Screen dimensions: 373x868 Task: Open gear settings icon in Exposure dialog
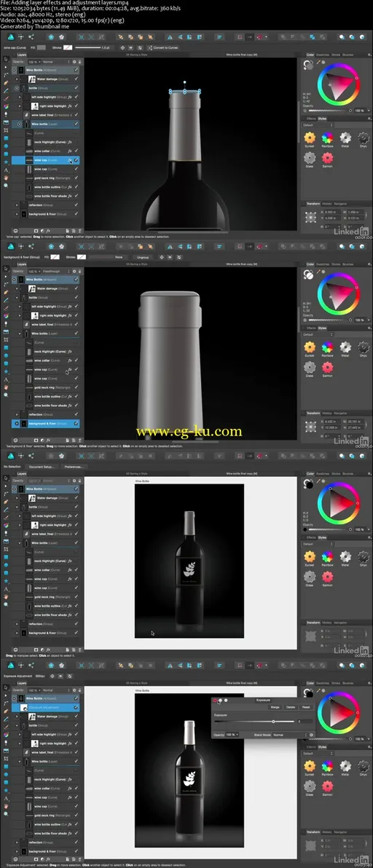click(x=312, y=735)
